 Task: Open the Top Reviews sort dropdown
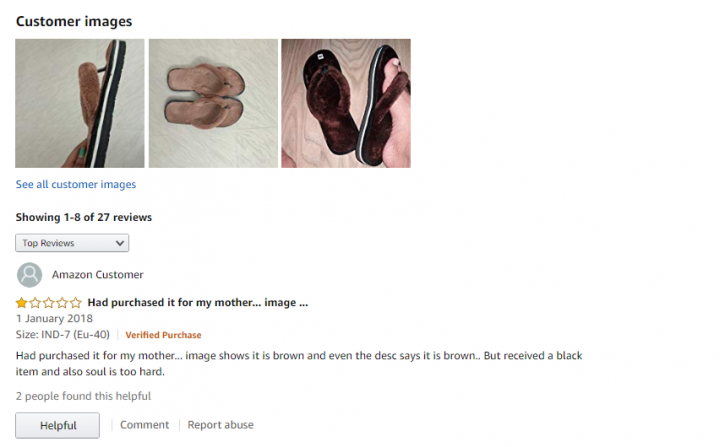click(72, 243)
